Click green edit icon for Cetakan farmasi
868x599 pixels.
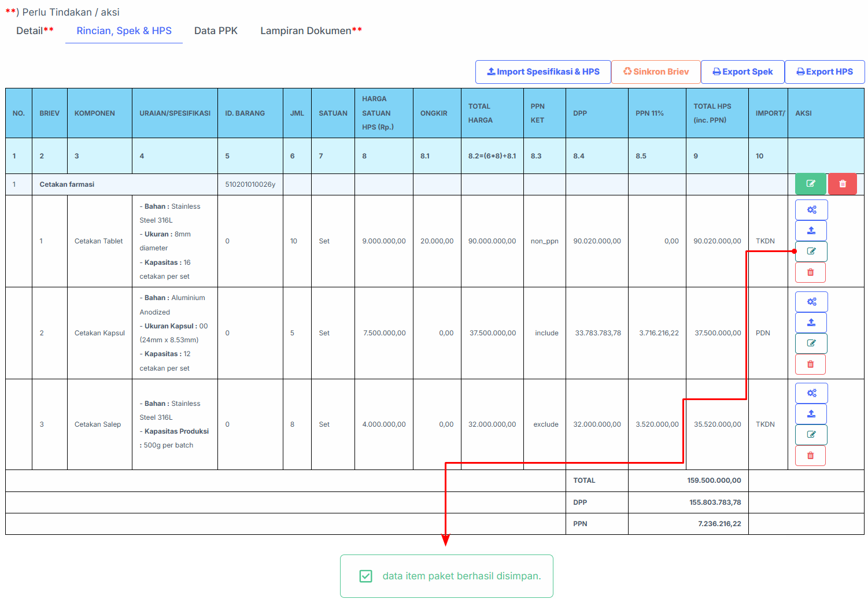[811, 184]
